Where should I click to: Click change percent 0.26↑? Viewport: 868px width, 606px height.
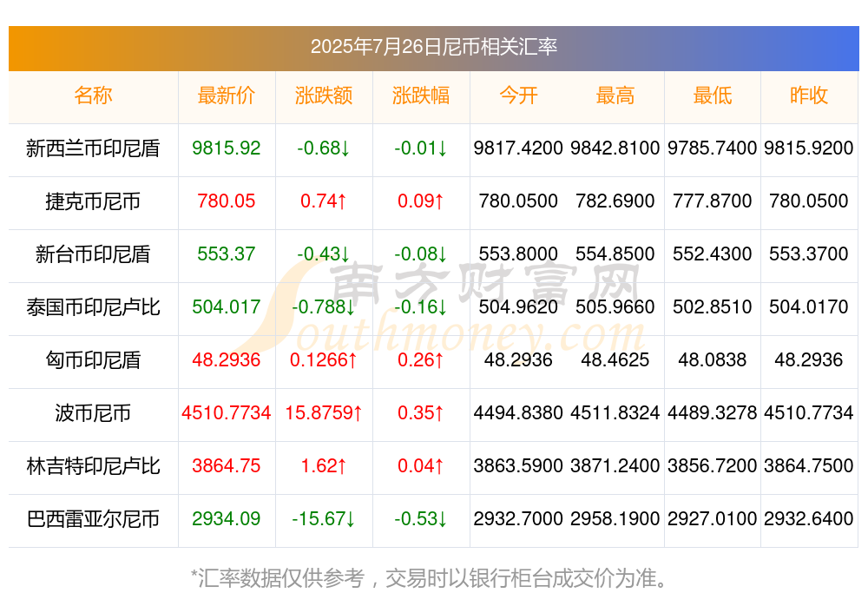tap(421, 360)
